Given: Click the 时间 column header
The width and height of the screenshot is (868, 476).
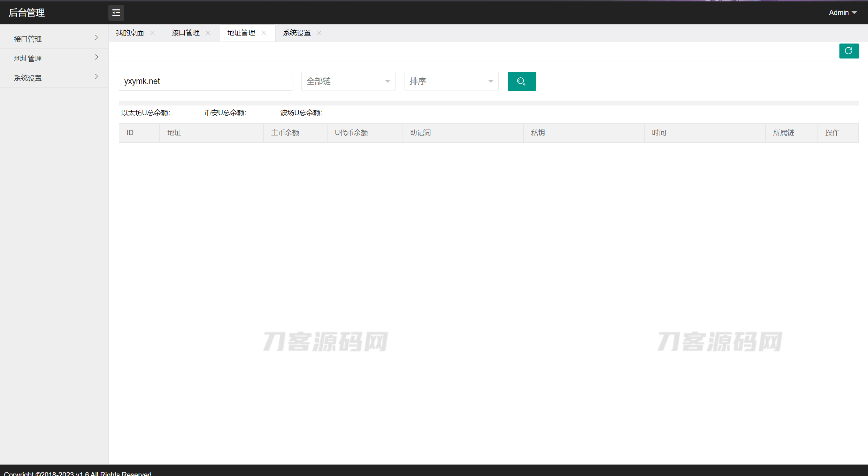Looking at the screenshot, I should coord(659,133).
